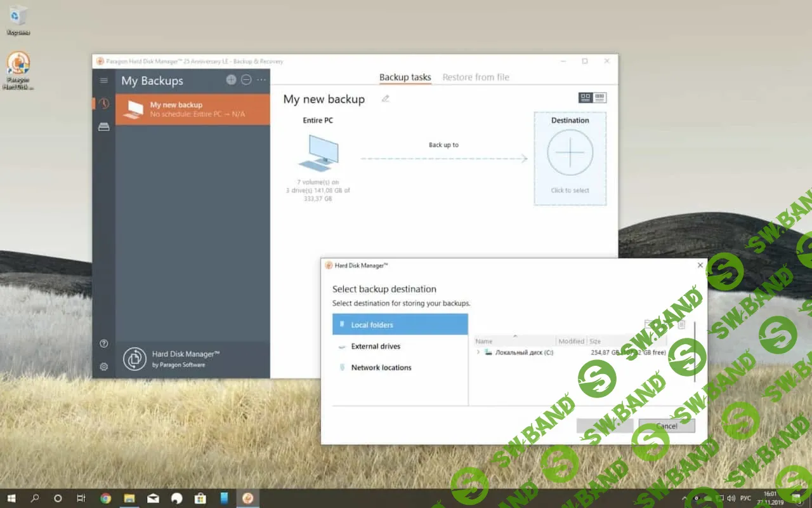Image resolution: width=812 pixels, height=508 pixels.
Task: Open Hard Disk Manager settings gear
Action: click(x=103, y=366)
